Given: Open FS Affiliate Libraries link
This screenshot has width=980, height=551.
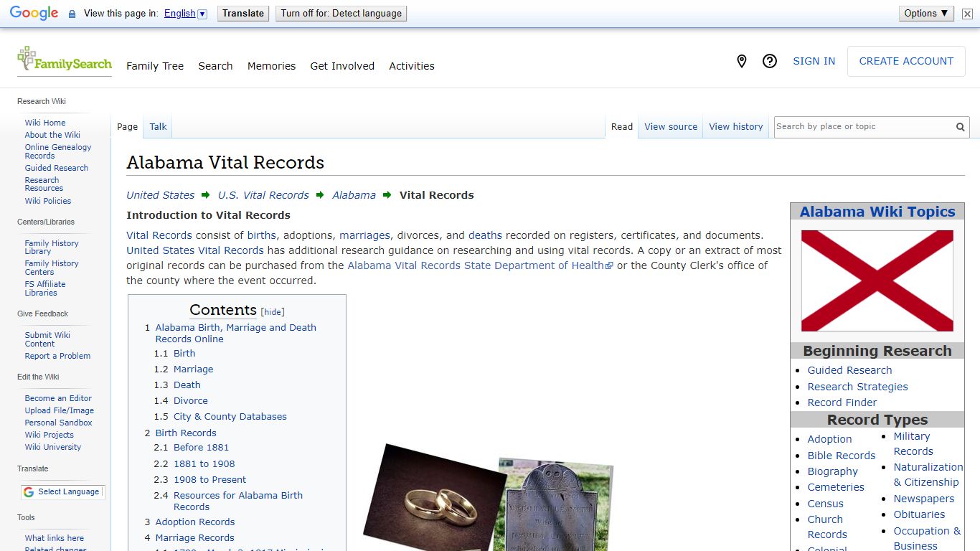Looking at the screenshot, I should pyautogui.click(x=45, y=288).
